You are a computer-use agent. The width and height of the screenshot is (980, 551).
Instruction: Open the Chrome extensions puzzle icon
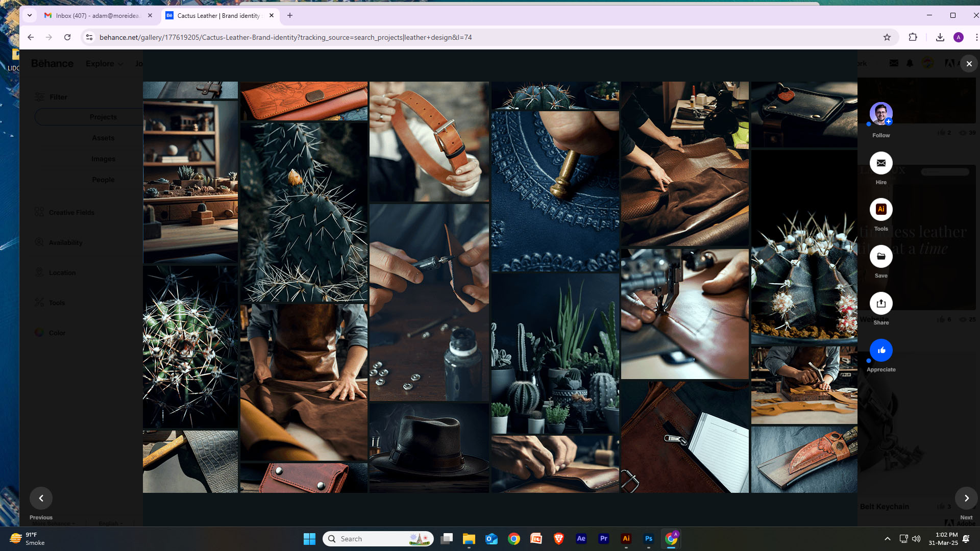coord(913,37)
